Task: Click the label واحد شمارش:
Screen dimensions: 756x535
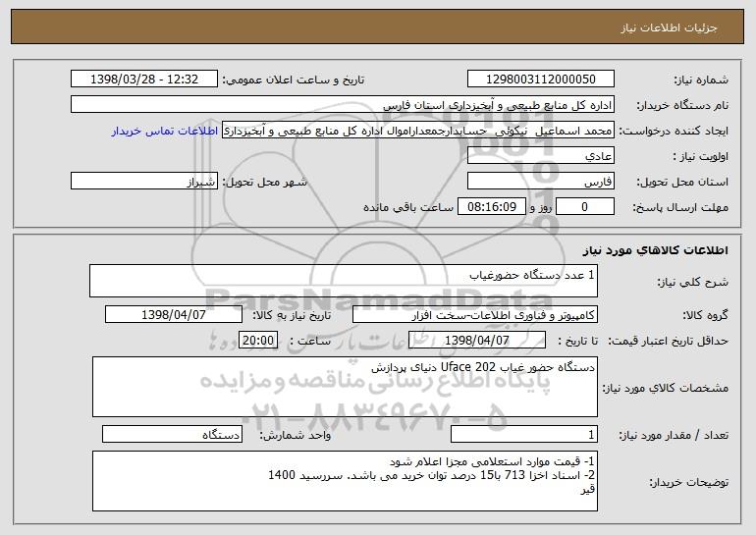Action: point(296,435)
